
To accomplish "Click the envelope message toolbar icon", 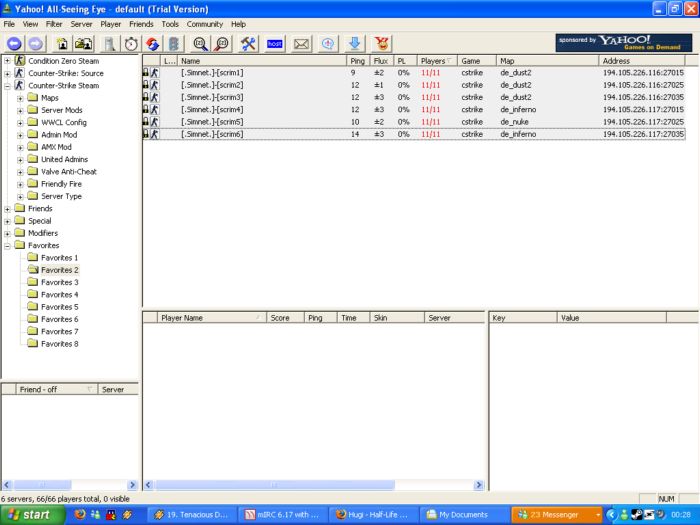I will 301,44.
